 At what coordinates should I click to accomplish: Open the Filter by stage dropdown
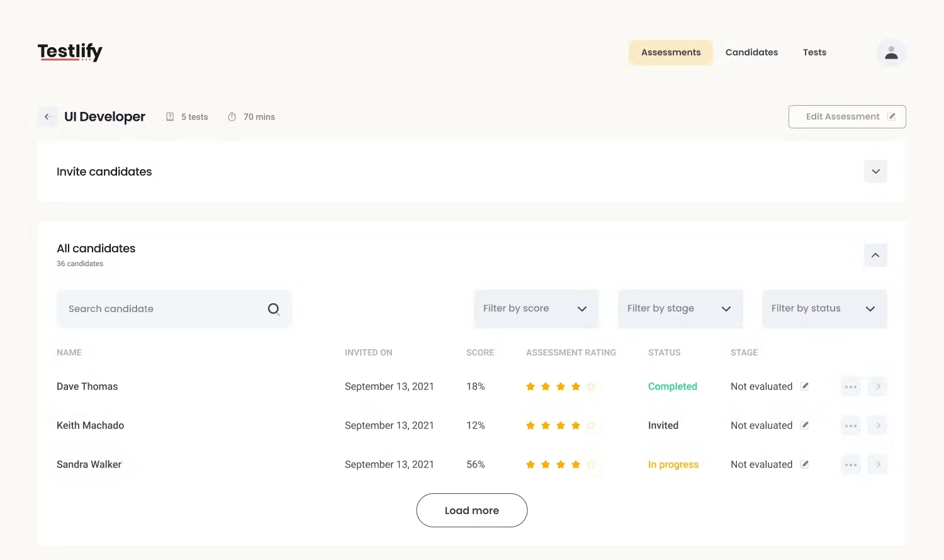click(x=680, y=309)
